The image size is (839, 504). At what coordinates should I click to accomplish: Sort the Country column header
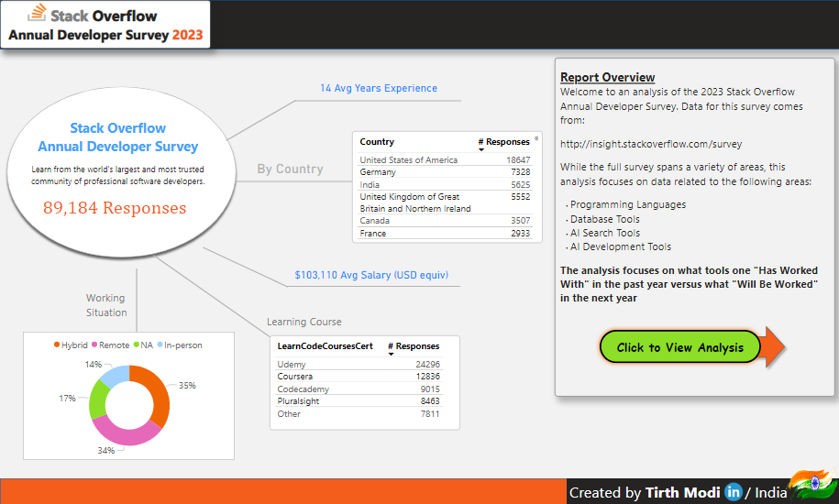click(x=377, y=142)
